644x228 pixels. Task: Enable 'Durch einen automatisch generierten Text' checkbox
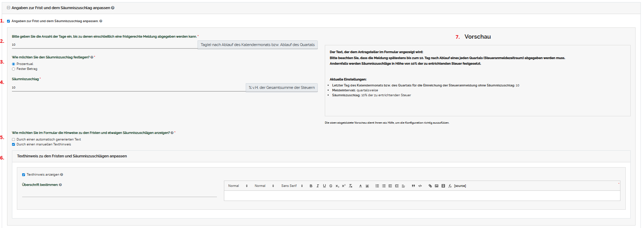coord(13,139)
